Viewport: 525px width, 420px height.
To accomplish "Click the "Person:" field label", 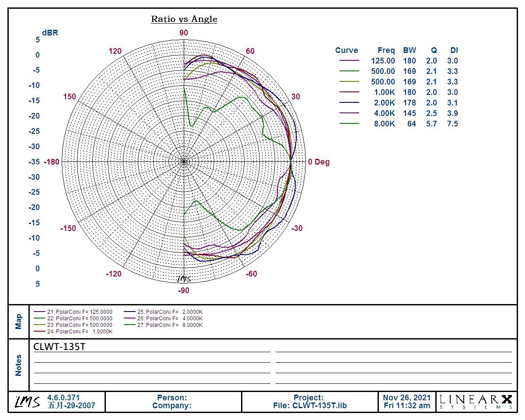I will pyautogui.click(x=172, y=398).
